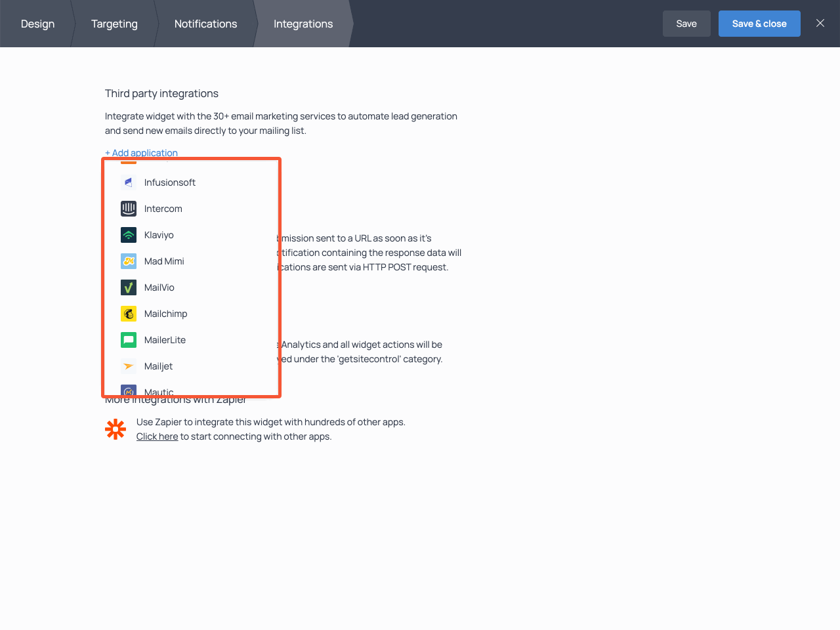Select the Infusionsoft icon

[128, 182]
